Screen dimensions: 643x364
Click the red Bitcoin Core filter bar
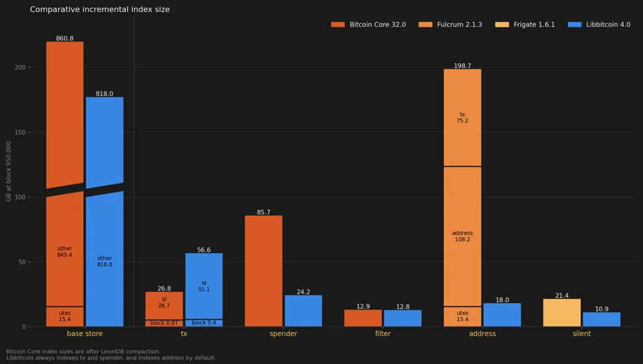click(x=363, y=318)
